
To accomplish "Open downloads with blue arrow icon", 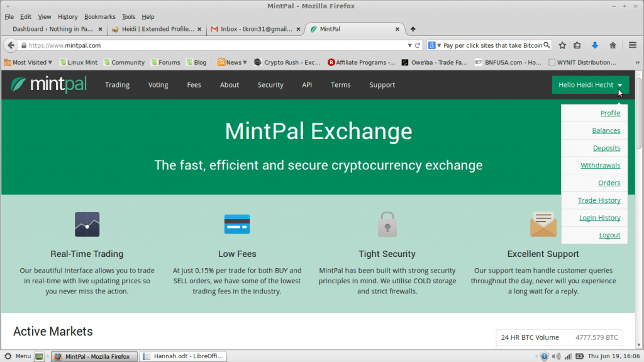I will point(595,45).
